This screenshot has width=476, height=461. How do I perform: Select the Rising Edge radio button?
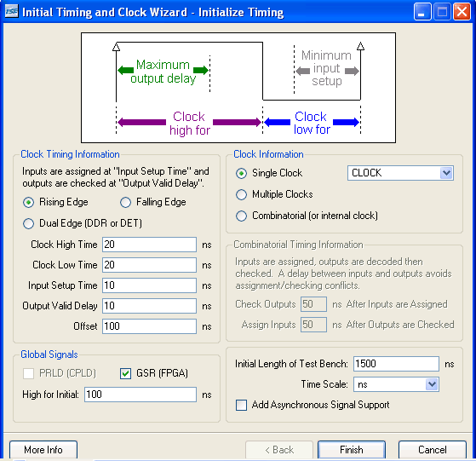[x=29, y=202]
